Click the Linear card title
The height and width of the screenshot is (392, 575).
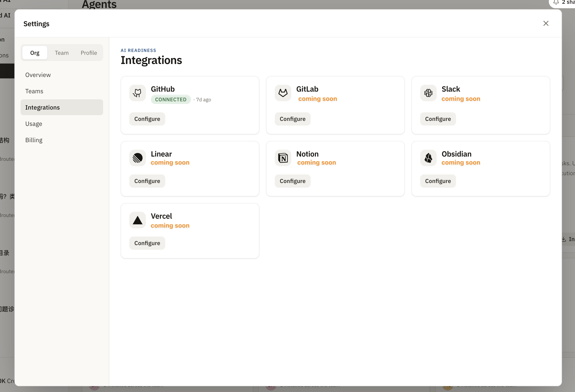click(x=161, y=154)
